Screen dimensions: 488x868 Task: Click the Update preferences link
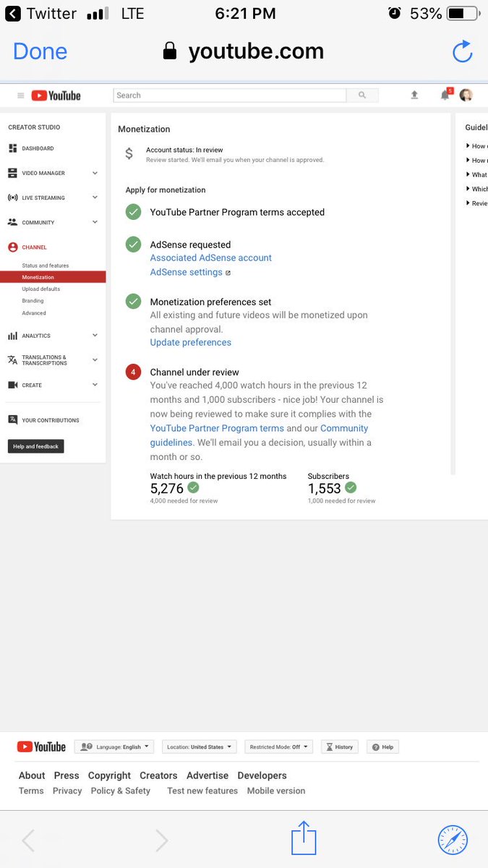pyautogui.click(x=191, y=342)
